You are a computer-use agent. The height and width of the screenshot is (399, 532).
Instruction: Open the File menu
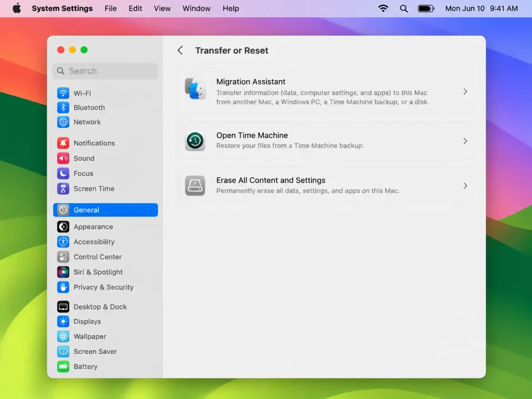(x=111, y=8)
